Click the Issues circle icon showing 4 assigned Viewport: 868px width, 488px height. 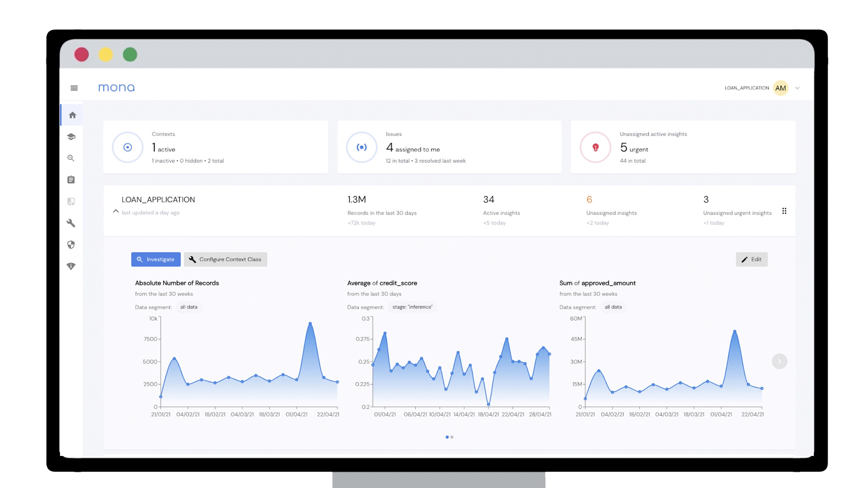[x=361, y=147]
